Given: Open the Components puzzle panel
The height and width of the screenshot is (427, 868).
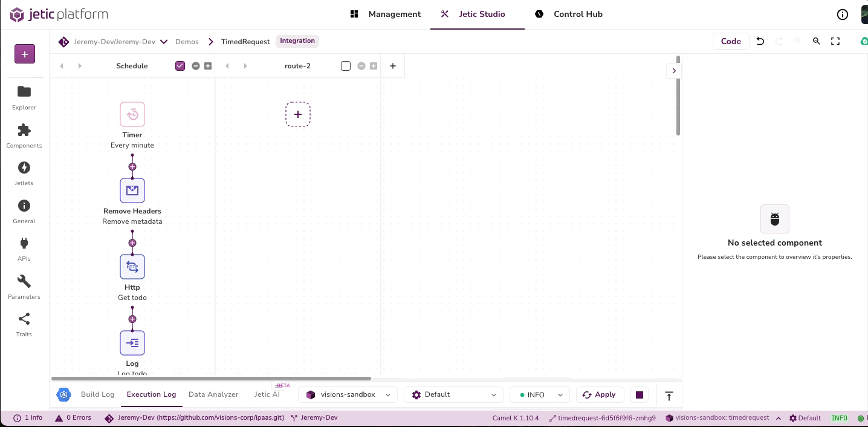Looking at the screenshot, I should (24, 136).
